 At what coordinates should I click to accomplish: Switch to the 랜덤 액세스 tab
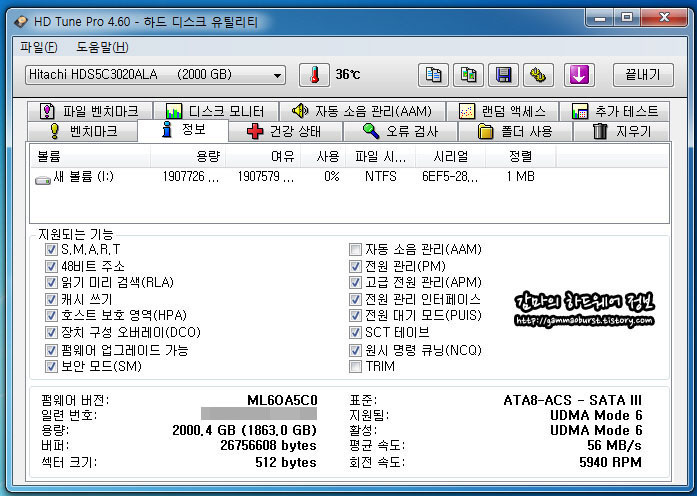pyautogui.click(x=502, y=111)
